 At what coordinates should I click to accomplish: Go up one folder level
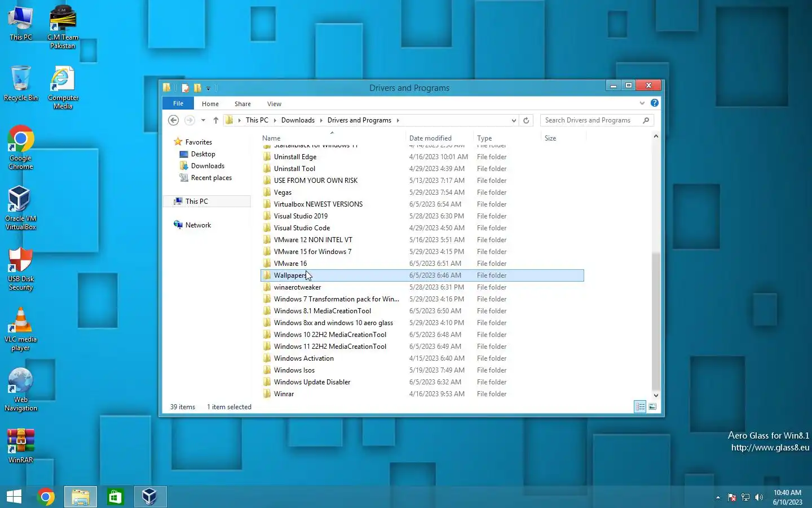215,120
